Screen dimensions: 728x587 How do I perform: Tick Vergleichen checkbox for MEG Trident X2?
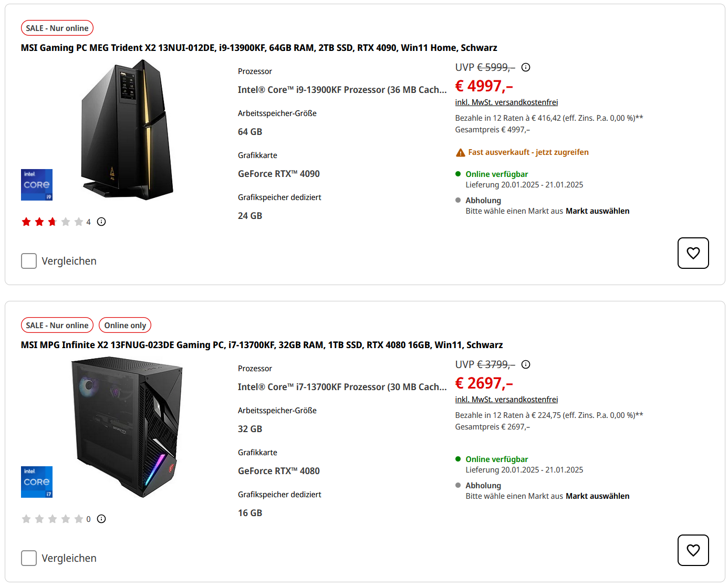coord(29,261)
